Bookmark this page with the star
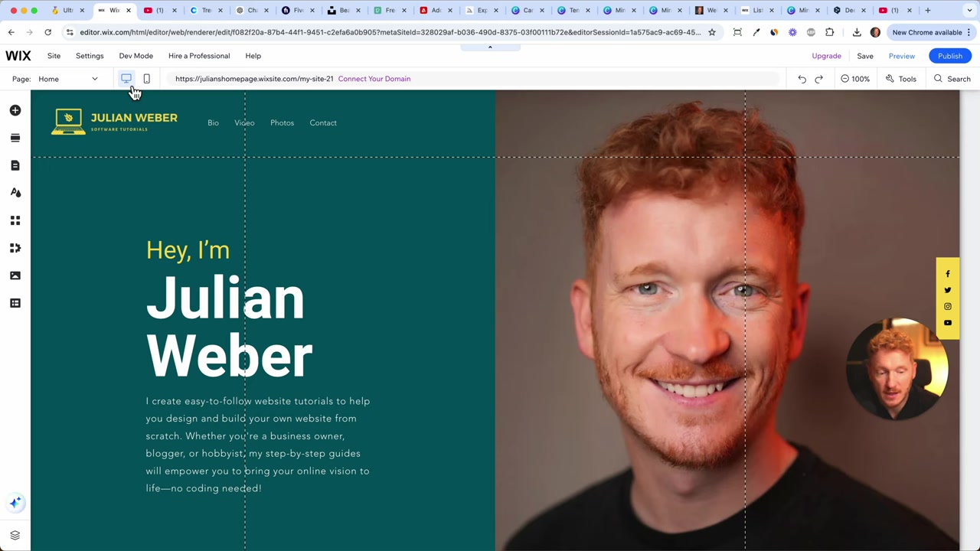The image size is (980, 551). click(712, 32)
